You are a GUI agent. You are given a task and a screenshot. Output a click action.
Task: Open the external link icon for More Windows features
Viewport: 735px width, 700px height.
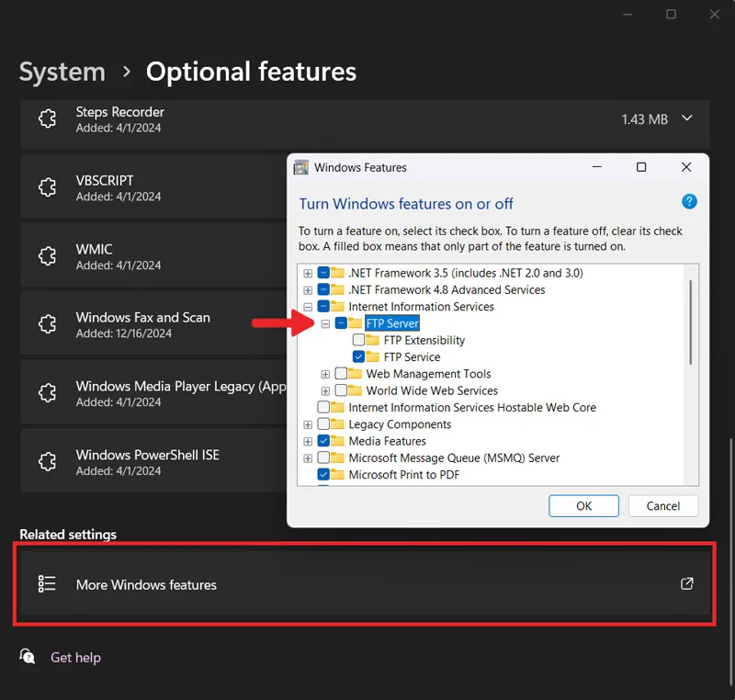point(686,584)
